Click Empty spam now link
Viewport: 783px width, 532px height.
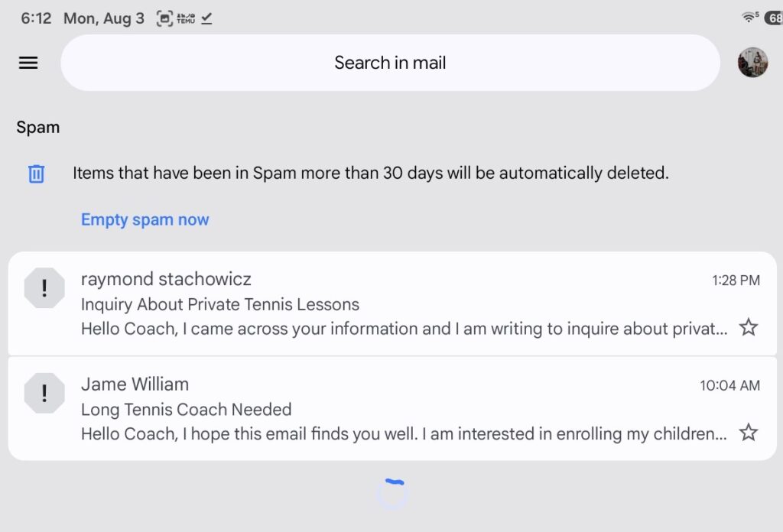145,219
